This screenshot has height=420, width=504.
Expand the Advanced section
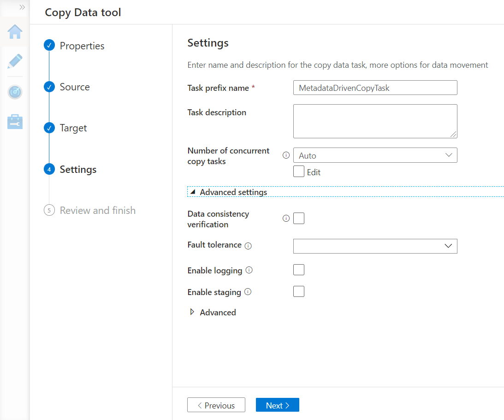pyautogui.click(x=213, y=313)
